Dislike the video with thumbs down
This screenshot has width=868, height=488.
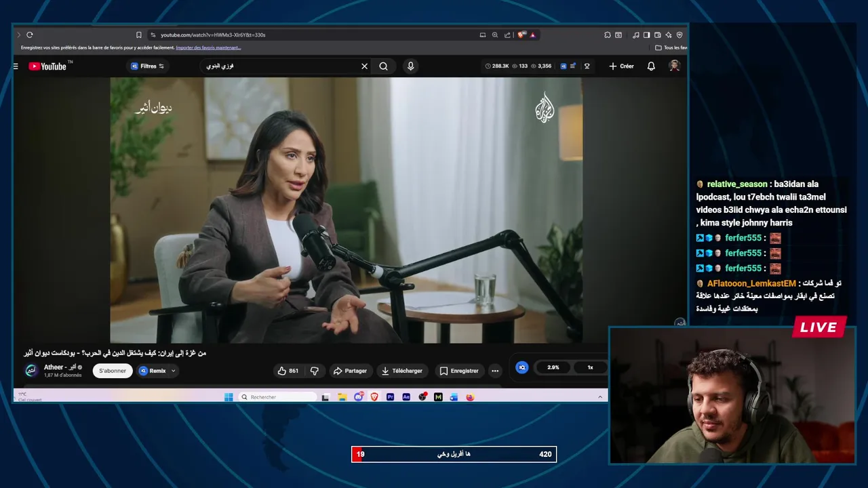pyautogui.click(x=314, y=371)
